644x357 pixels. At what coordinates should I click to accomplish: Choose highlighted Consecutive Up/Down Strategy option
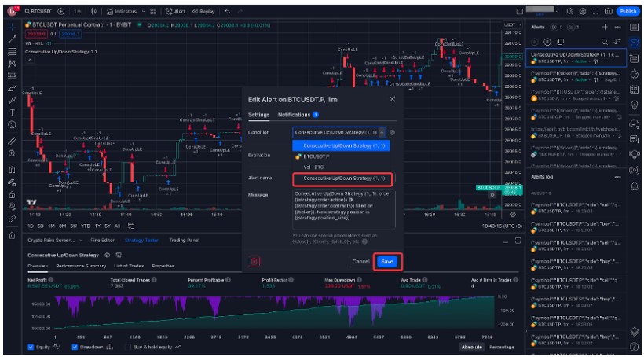pyautogui.click(x=341, y=145)
